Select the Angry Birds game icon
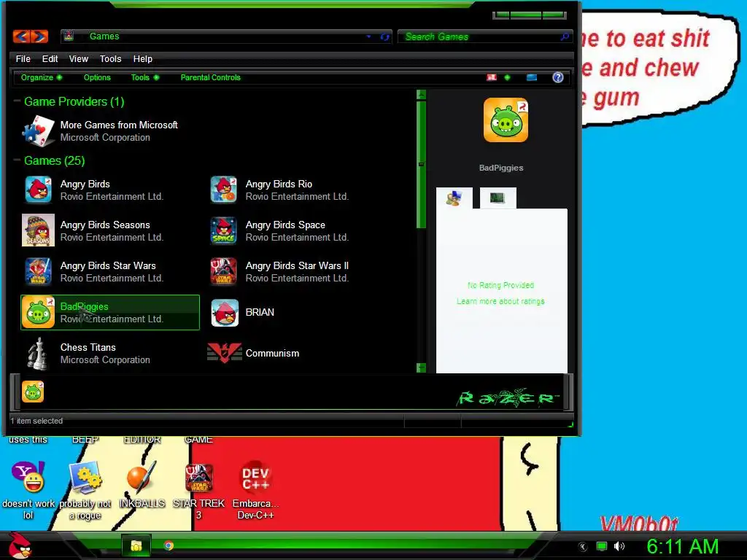The height and width of the screenshot is (560, 747). click(38, 190)
